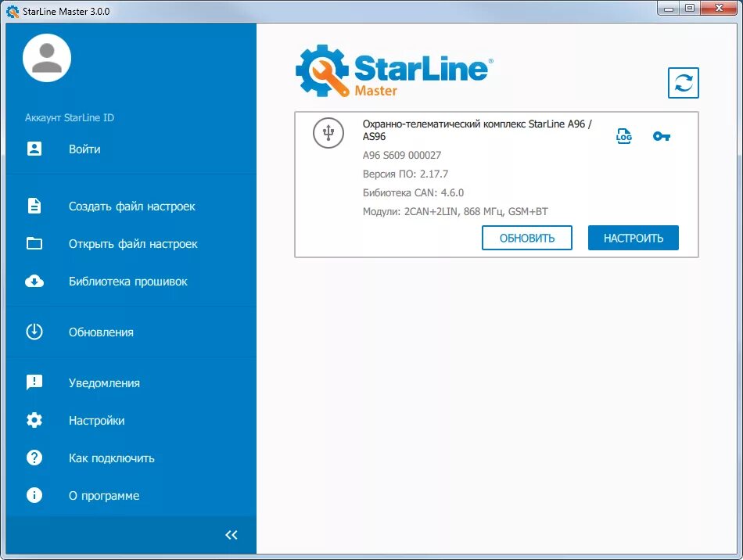Image resolution: width=743 pixels, height=560 pixels.
Task: Click the login icon next to Войти
Action: 33,149
